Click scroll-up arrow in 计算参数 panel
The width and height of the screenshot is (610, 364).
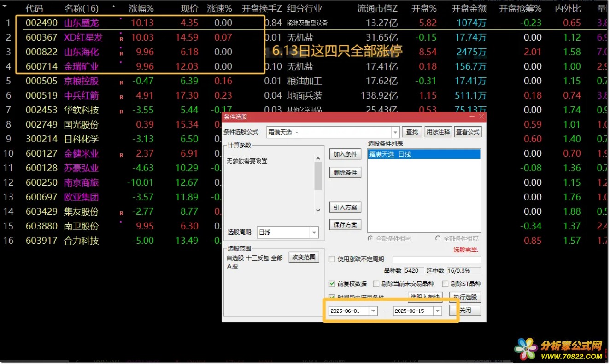pos(318,159)
